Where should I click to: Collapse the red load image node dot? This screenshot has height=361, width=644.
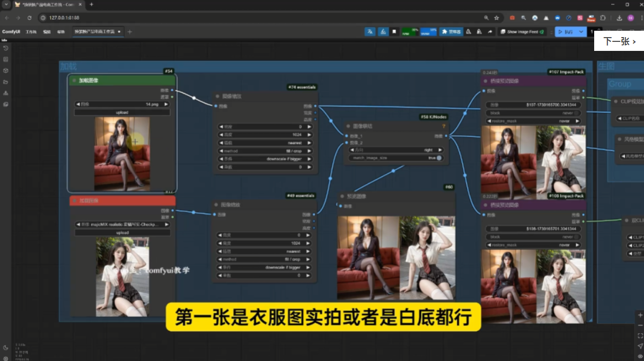pos(74,201)
